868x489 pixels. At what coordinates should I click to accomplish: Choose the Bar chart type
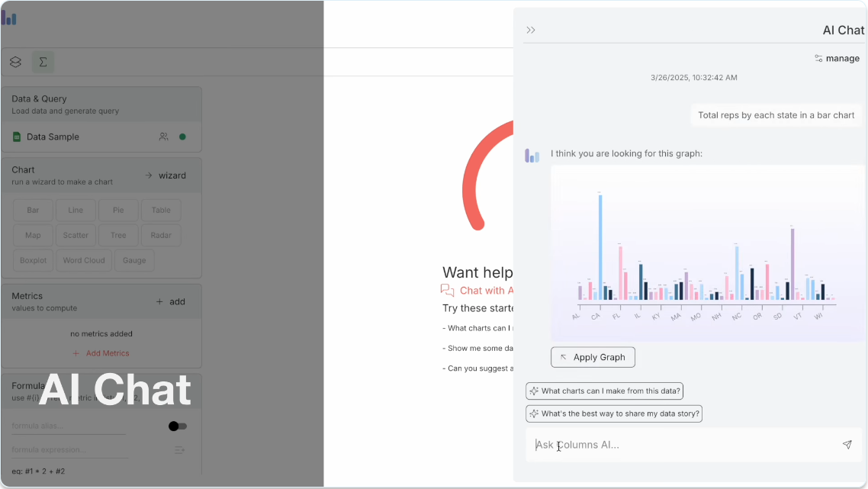(x=34, y=211)
